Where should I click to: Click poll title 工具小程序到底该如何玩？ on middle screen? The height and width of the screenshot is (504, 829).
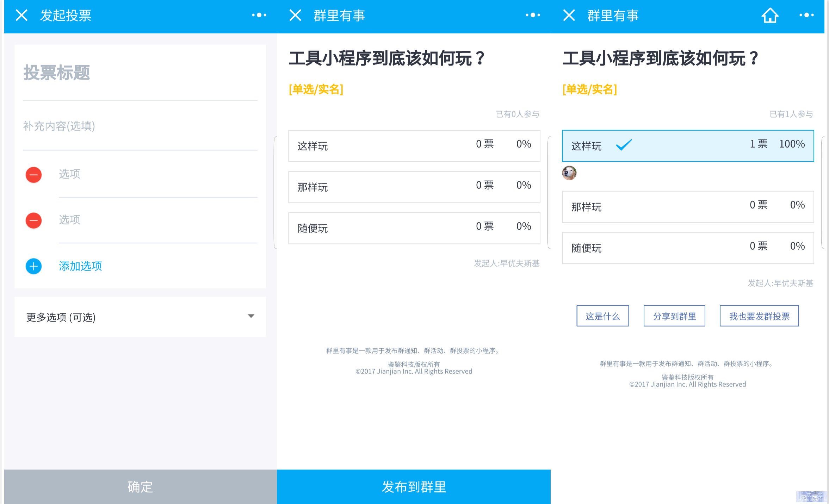tap(387, 58)
